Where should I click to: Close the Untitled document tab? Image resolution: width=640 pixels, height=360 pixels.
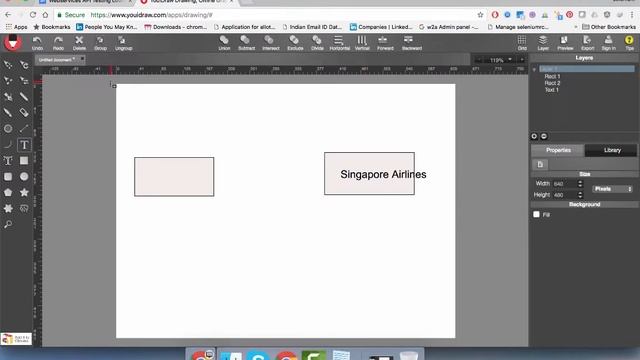(x=82, y=59)
